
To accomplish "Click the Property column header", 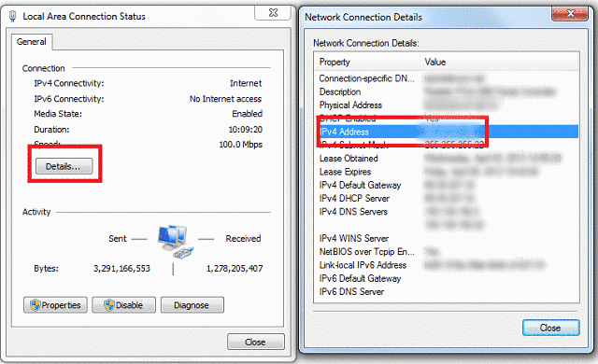I will click(x=366, y=62).
